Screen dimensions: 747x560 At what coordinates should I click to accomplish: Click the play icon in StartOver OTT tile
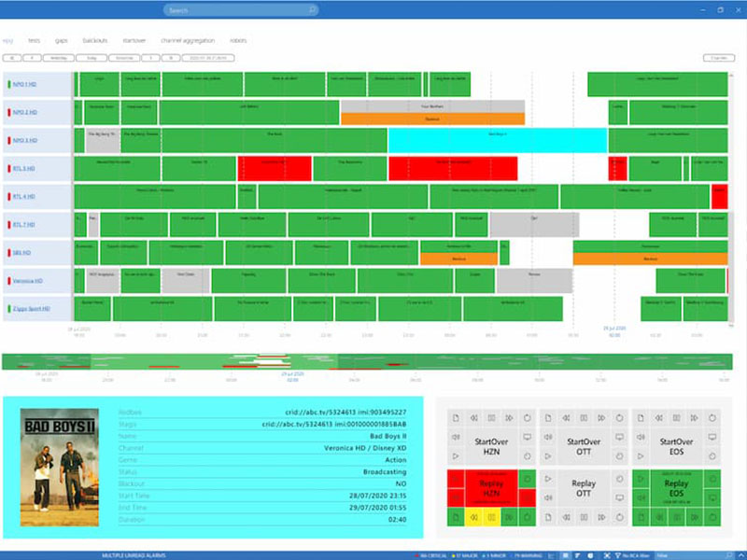548,456
